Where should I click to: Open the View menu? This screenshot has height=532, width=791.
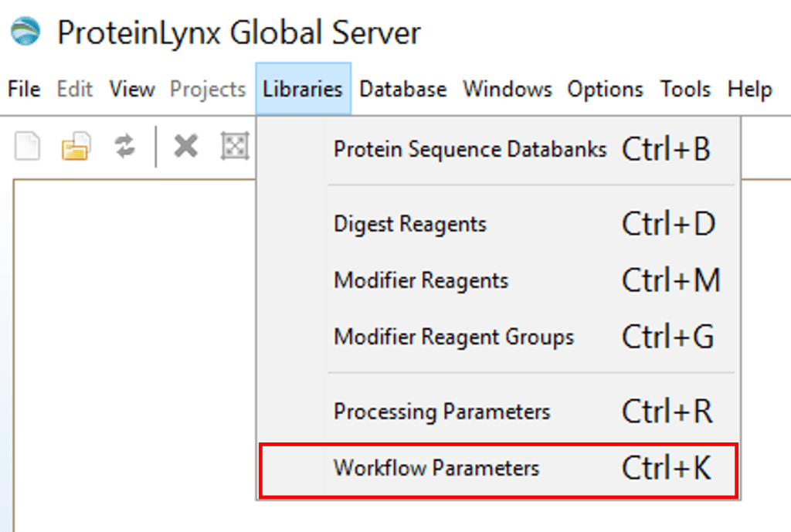coord(131,90)
